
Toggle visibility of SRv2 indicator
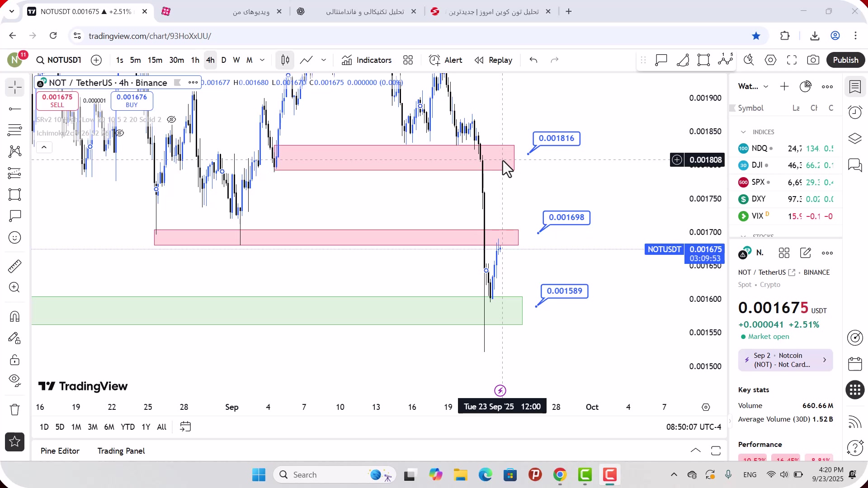point(171,120)
